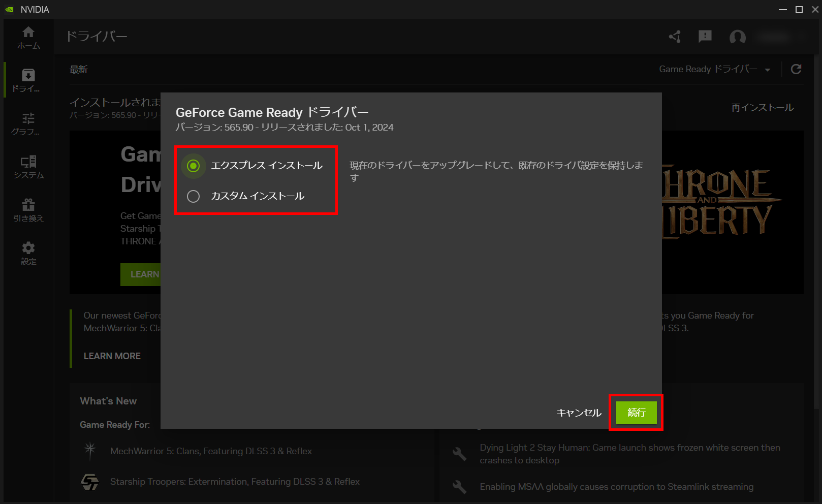This screenshot has height=504, width=822.
Task: Minimize the NVIDIA window
Action: click(x=783, y=10)
